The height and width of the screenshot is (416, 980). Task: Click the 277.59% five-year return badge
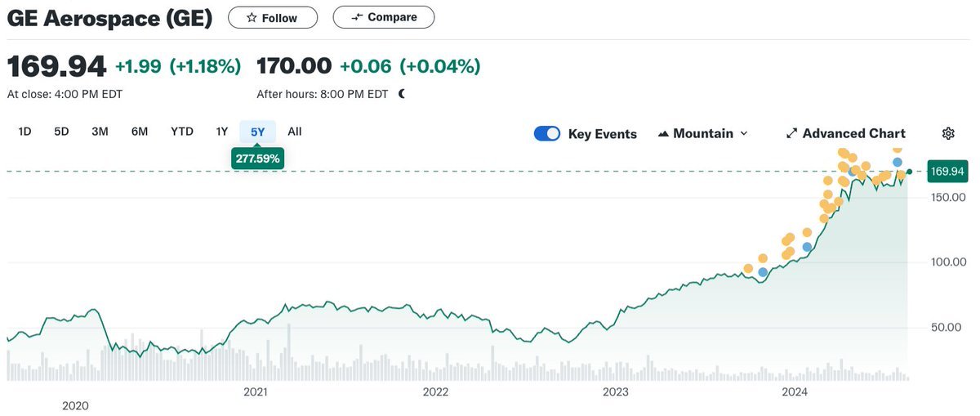click(257, 159)
